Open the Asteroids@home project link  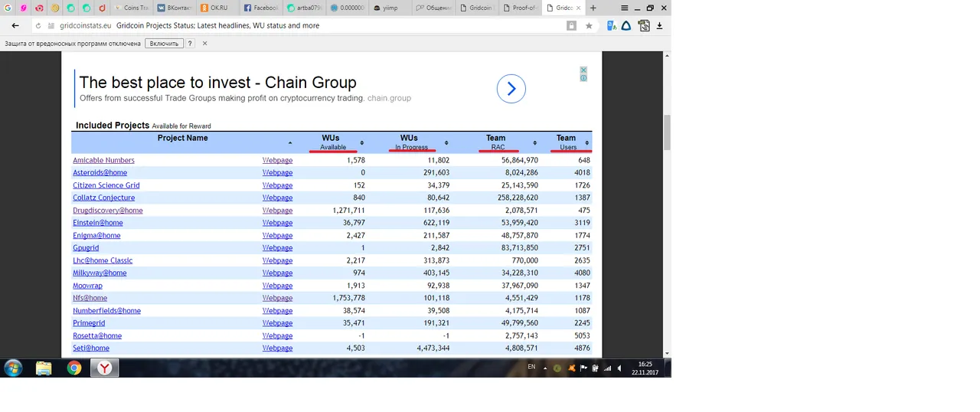[x=100, y=172]
